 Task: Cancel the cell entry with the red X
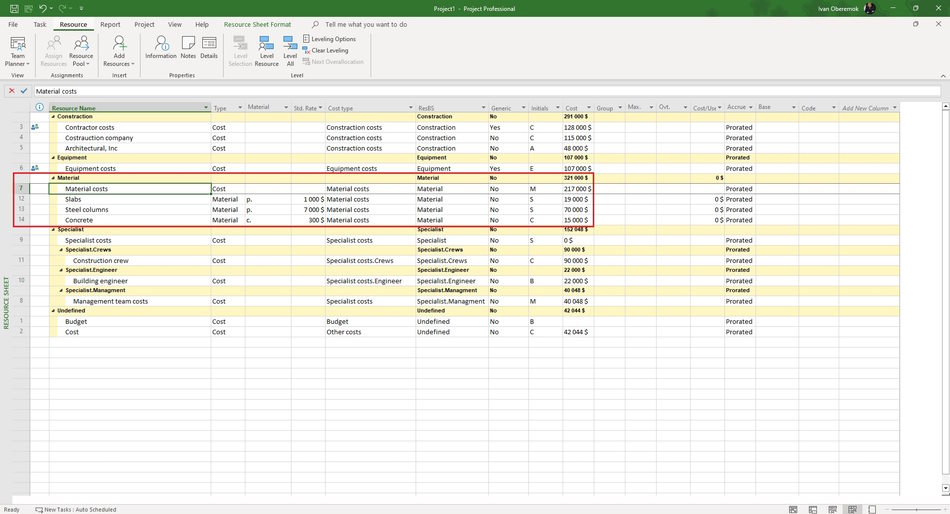(12, 91)
